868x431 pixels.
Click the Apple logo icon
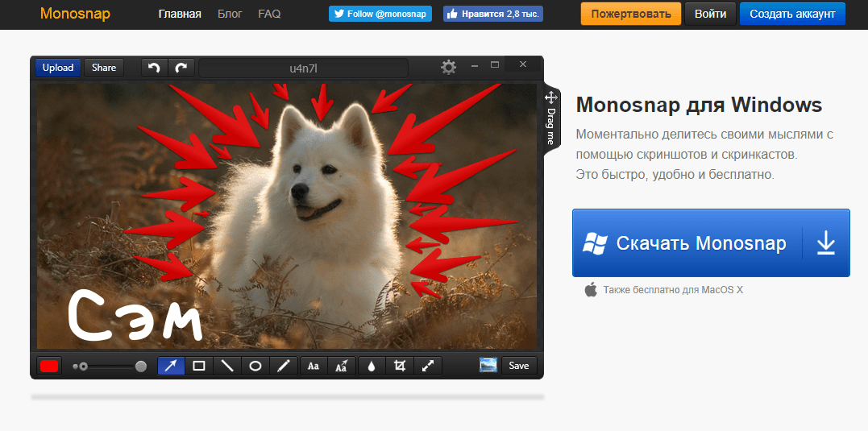pos(592,289)
